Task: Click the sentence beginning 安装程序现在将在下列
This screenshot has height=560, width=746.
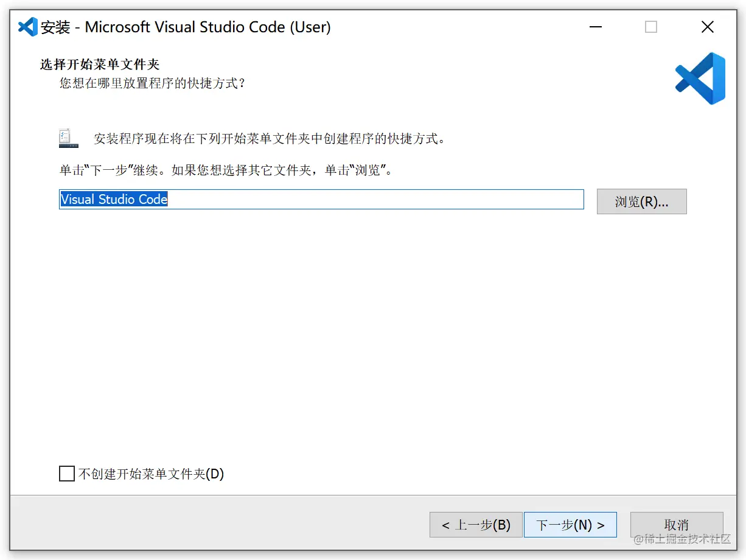Action: 270,138
